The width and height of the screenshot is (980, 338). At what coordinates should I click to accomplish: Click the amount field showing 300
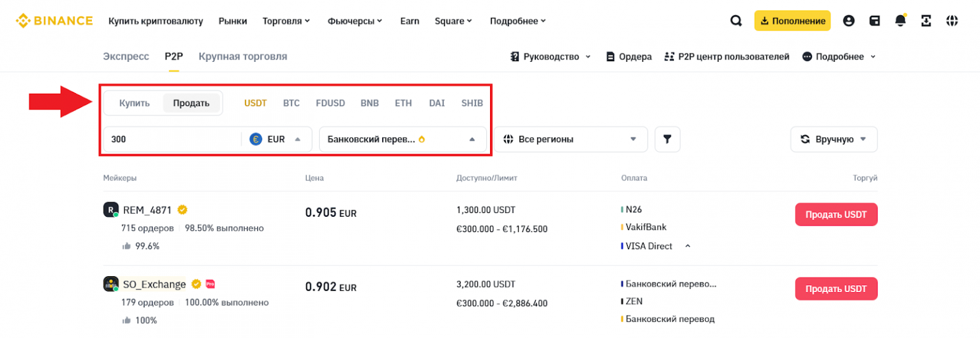pos(172,139)
